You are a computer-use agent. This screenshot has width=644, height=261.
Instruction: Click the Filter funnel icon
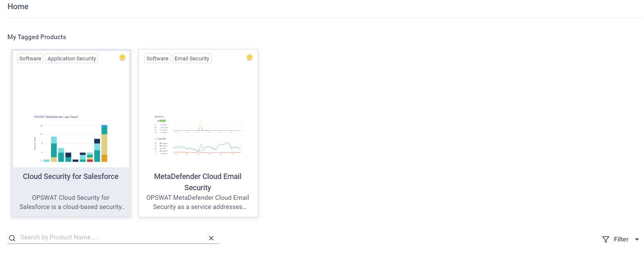[606, 239]
